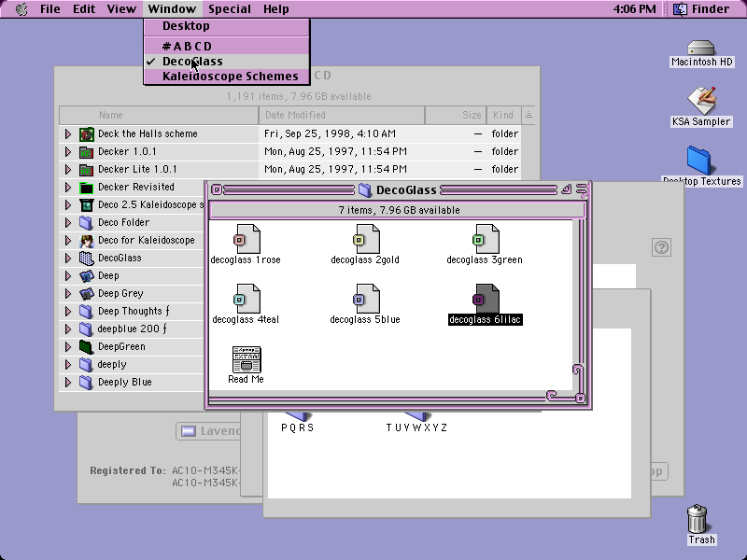Select the P Q R S folder label

click(x=297, y=427)
